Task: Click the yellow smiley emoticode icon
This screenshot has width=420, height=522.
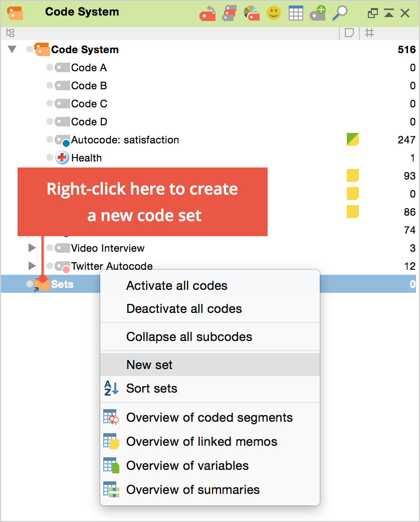Action: click(x=274, y=13)
